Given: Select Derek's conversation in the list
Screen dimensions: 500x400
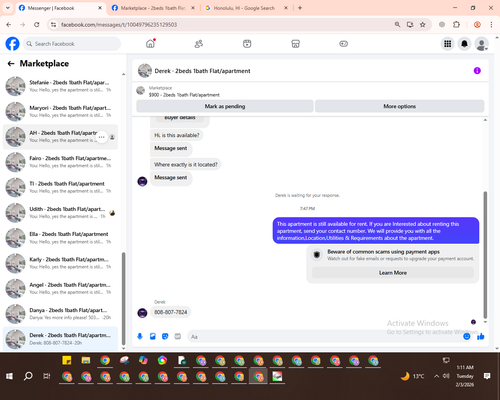Looking at the screenshot, I should coord(60,339).
